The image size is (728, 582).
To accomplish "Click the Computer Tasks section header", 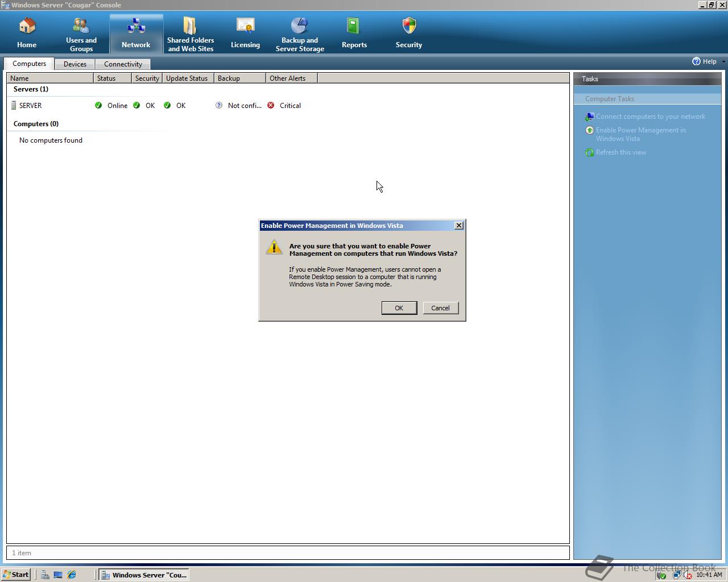I will (647, 99).
